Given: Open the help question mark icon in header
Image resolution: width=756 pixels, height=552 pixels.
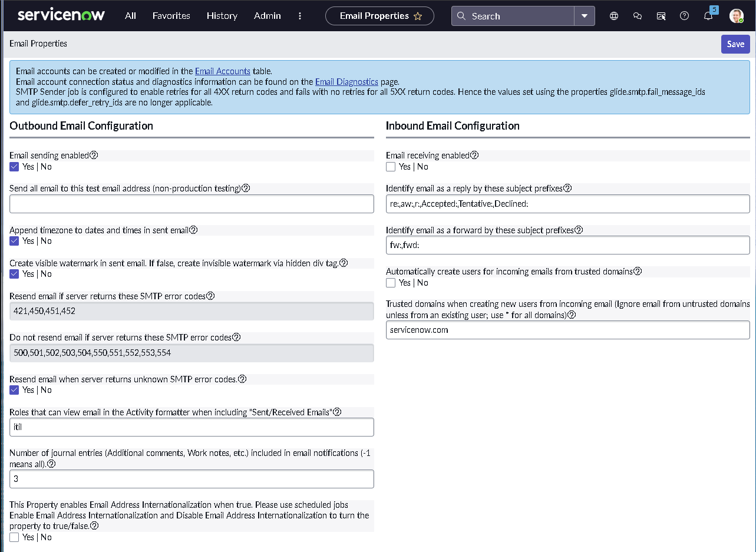Looking at the screenshot, I should pos(684,16).
